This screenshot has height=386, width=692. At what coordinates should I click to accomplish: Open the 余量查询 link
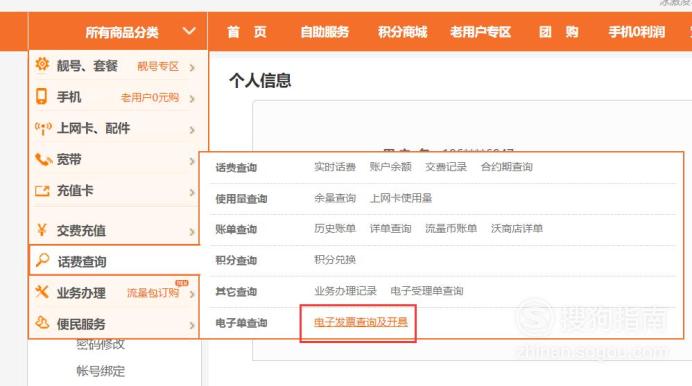[335, 198]
